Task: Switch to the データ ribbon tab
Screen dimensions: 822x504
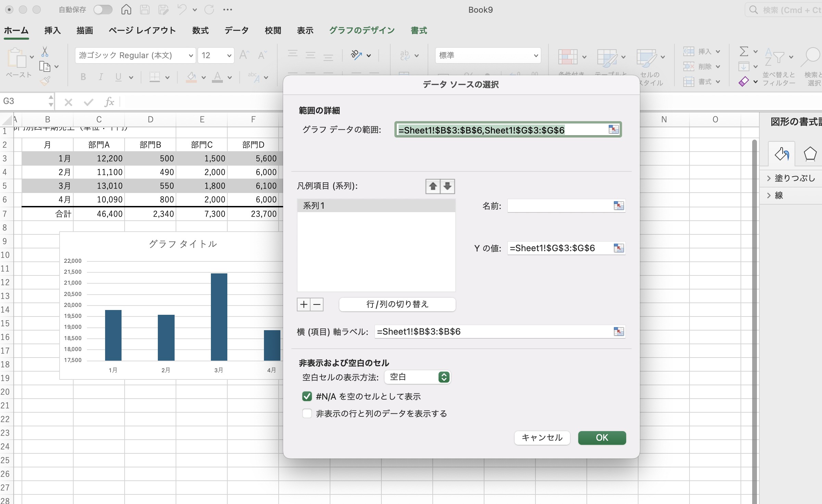Action: click(236, 30)
